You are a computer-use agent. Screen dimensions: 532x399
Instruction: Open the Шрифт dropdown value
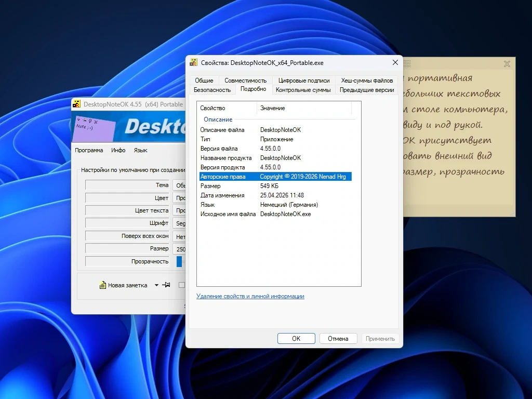point(179,223)
